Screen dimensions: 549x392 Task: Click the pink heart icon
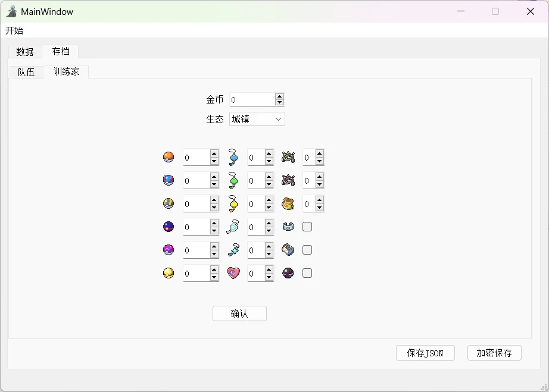233,273
